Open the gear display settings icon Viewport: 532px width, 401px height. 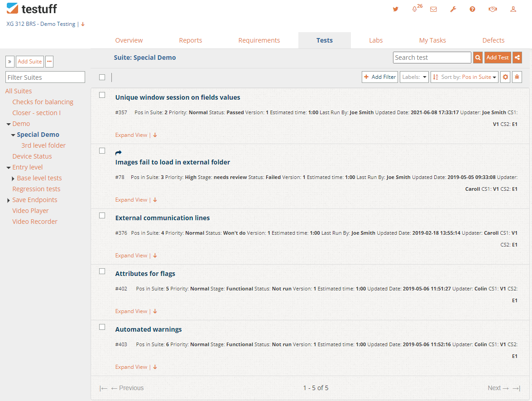click(x=505, y=77)
